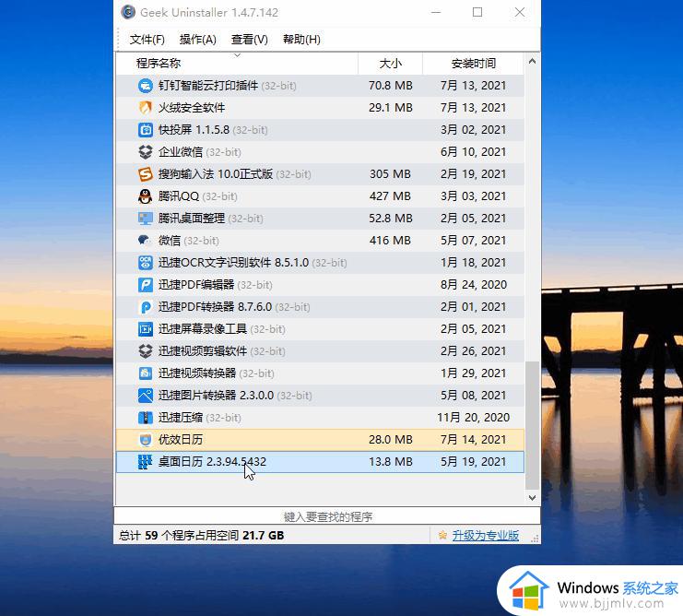683x616 pixels.
Task: Select the 微信 program name
Action: pyautogui.click(x=169, y=241)
